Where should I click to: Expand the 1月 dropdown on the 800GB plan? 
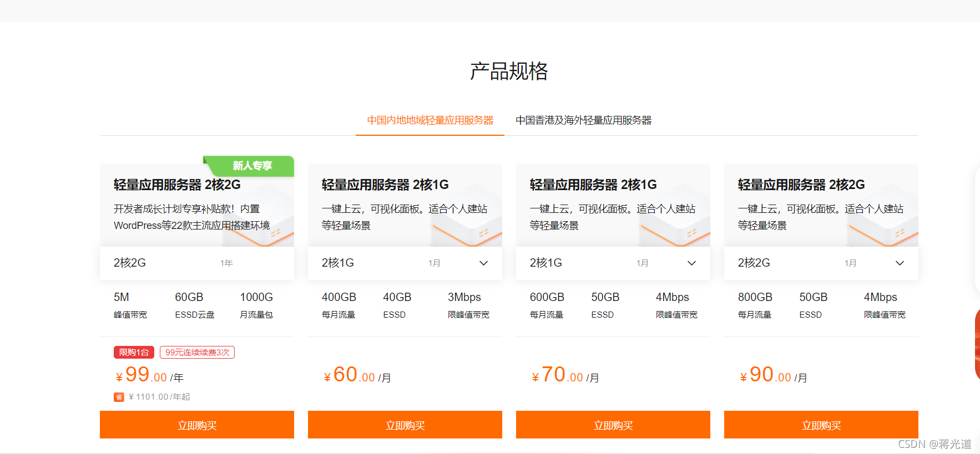coord(900,263)
